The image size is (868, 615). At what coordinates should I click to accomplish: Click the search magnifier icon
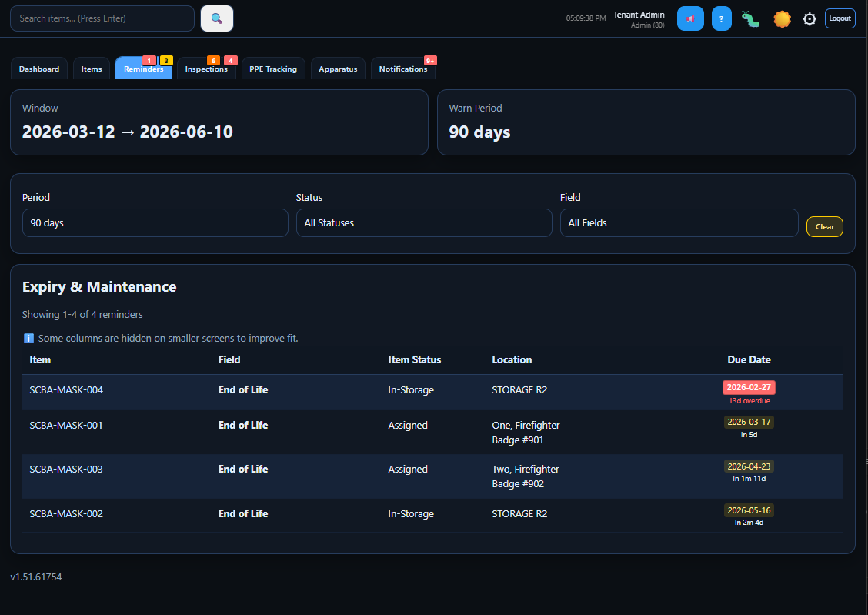coord(216,18)
